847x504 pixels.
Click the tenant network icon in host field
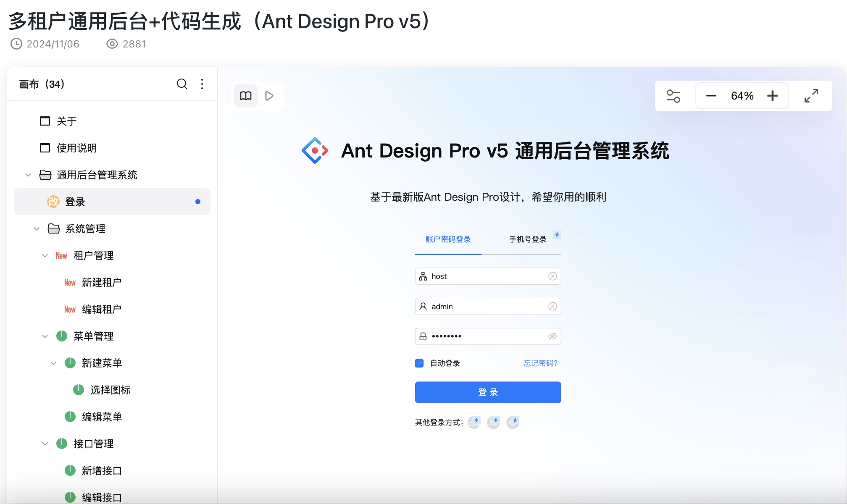click(x=423, y=276)
